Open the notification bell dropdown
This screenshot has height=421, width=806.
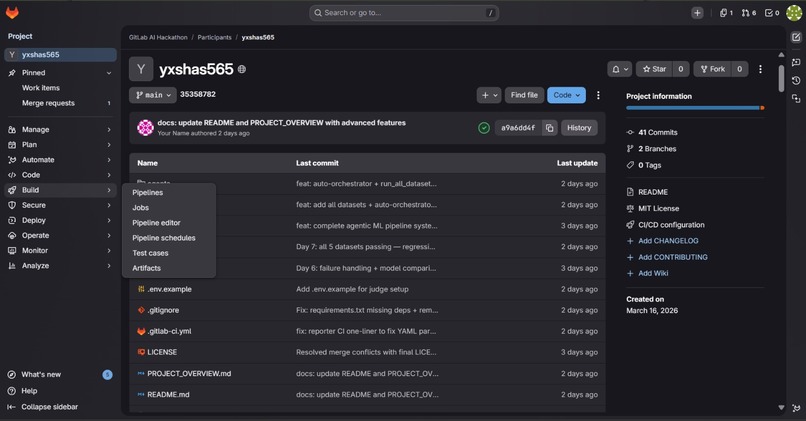pyautogui.click(x=619, y=69)
